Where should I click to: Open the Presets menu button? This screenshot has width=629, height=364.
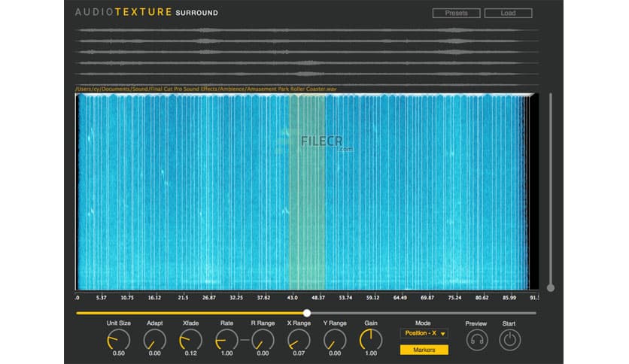[456, 14]
